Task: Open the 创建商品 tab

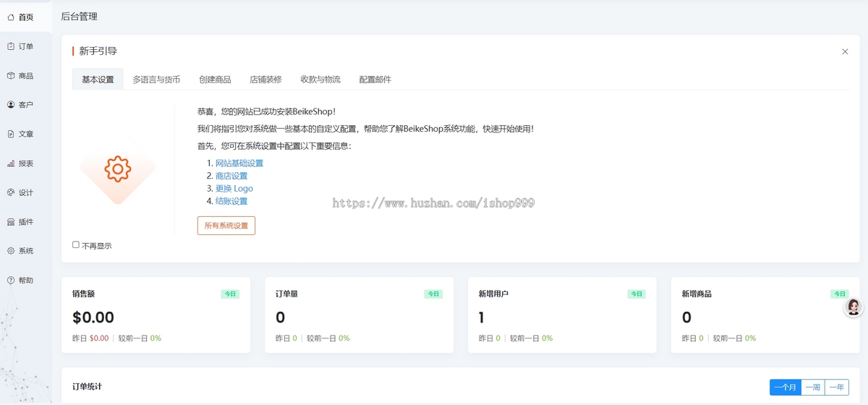Action: [215, 80]
